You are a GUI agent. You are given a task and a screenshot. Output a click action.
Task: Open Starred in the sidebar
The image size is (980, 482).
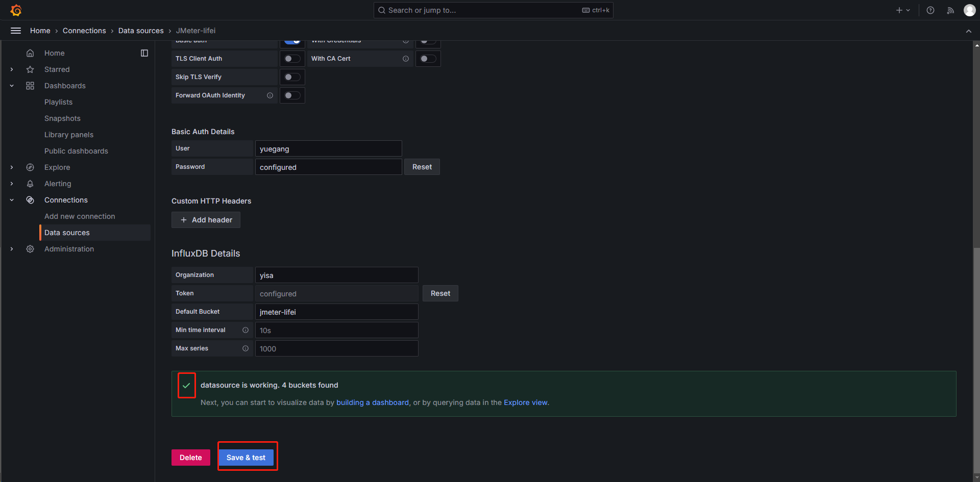pyautogui.click(x=57, y=69)
